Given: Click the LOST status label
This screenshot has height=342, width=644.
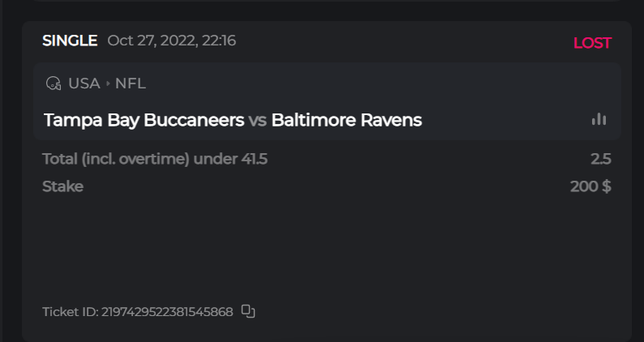Looking at the screenshot, I should point(592,43).
